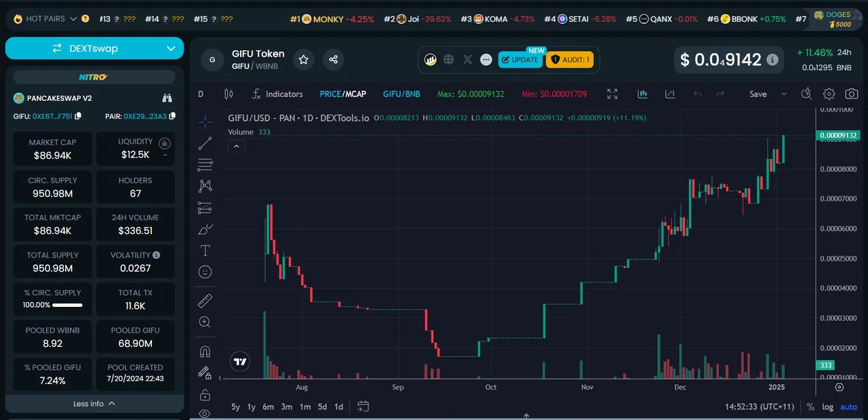Open the Fibonacci retracement tool
Image resolution: width=868 pixels, height=420 pixels.
click(205, 165)
